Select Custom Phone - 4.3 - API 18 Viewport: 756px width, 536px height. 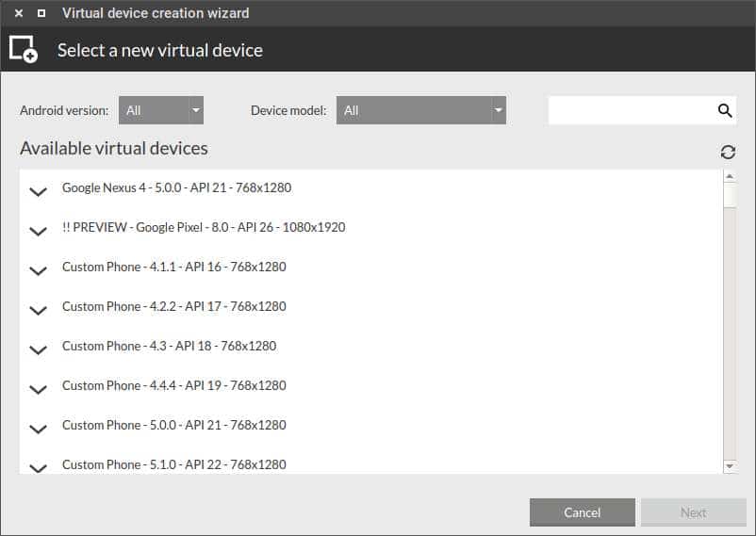pyautogui.click(x=170, y=346)
